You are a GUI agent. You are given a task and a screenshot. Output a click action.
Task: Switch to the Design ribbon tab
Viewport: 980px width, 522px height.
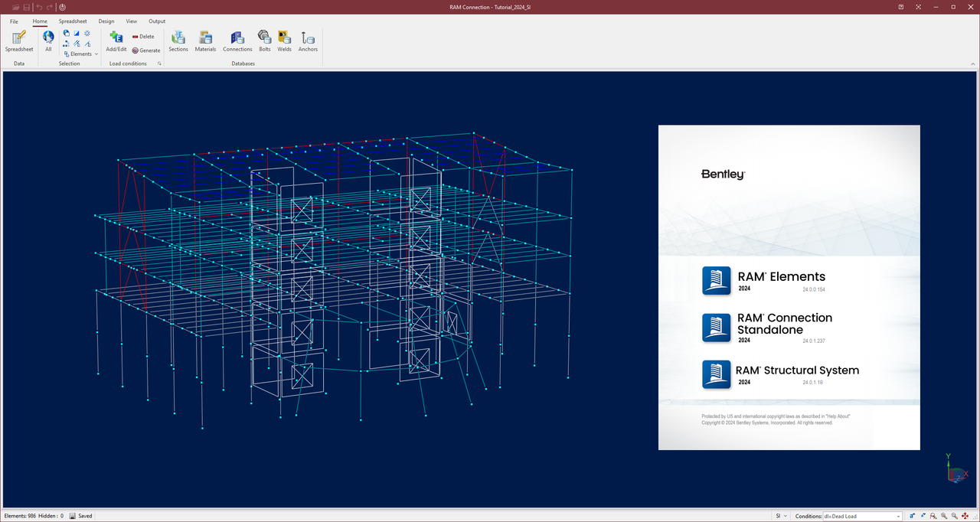pyautogui.click(x=106, y=21)
